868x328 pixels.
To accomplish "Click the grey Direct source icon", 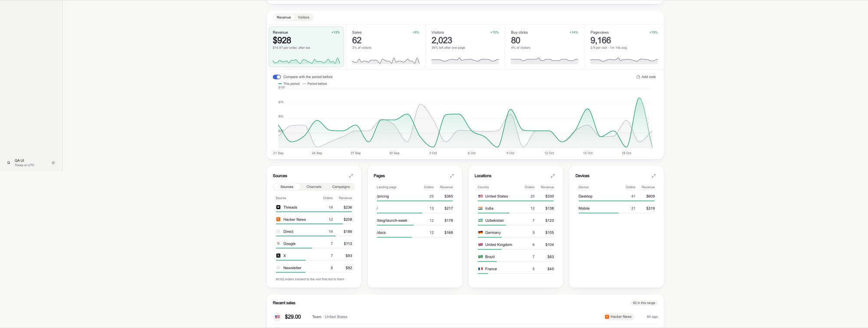I will (278, 232).
